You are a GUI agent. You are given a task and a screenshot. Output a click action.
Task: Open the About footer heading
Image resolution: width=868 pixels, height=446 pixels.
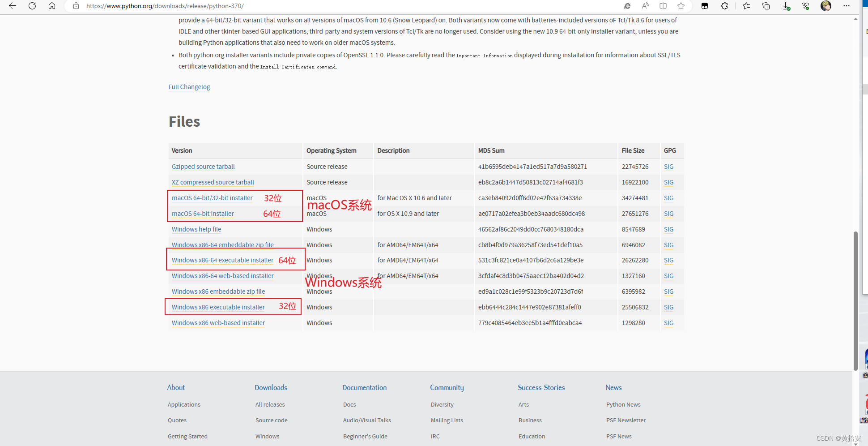tap(176, 388)
